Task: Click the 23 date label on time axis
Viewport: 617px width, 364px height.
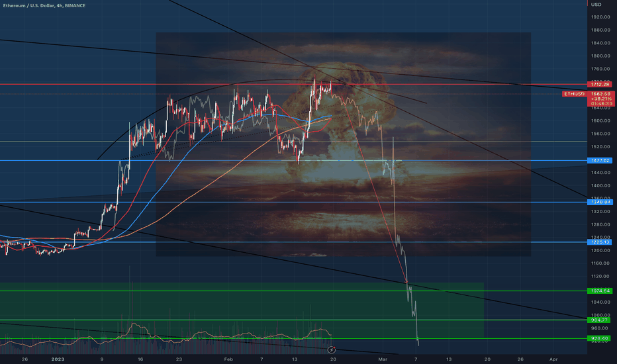Action: click(179, 359)
